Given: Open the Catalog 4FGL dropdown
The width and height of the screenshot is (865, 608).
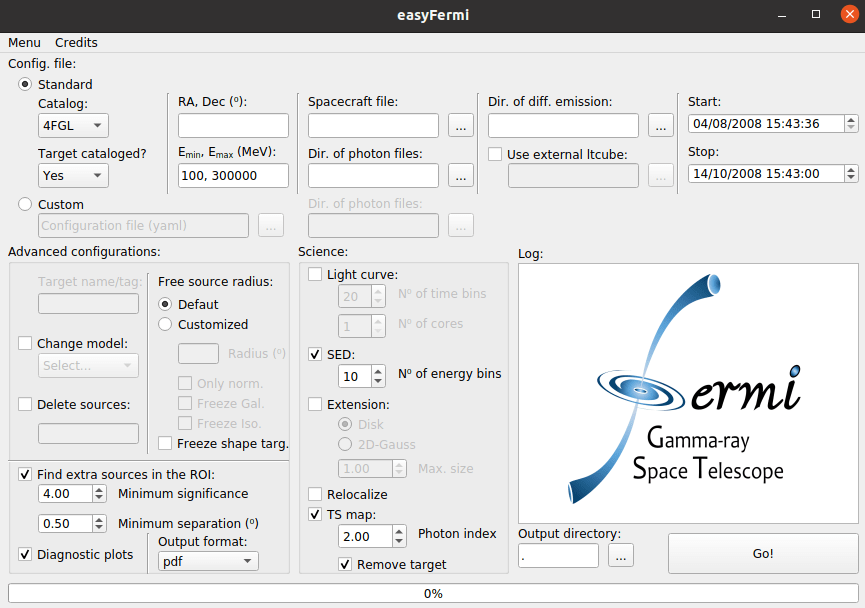Looking at the screenshot, I should tap(73, 126).
